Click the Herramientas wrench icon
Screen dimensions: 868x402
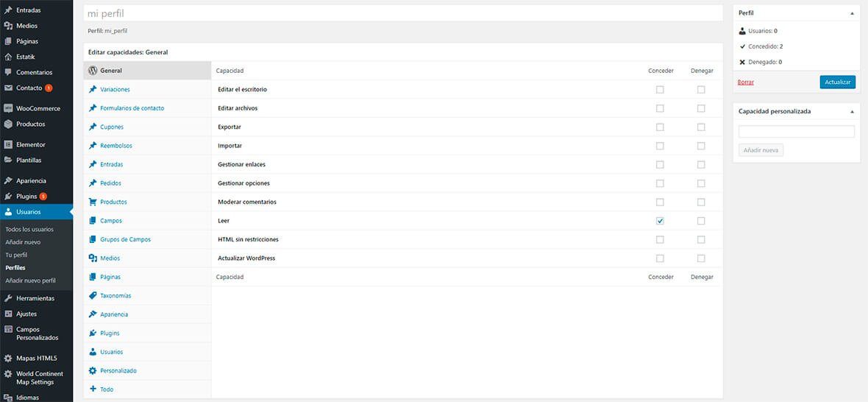point(8,298)
